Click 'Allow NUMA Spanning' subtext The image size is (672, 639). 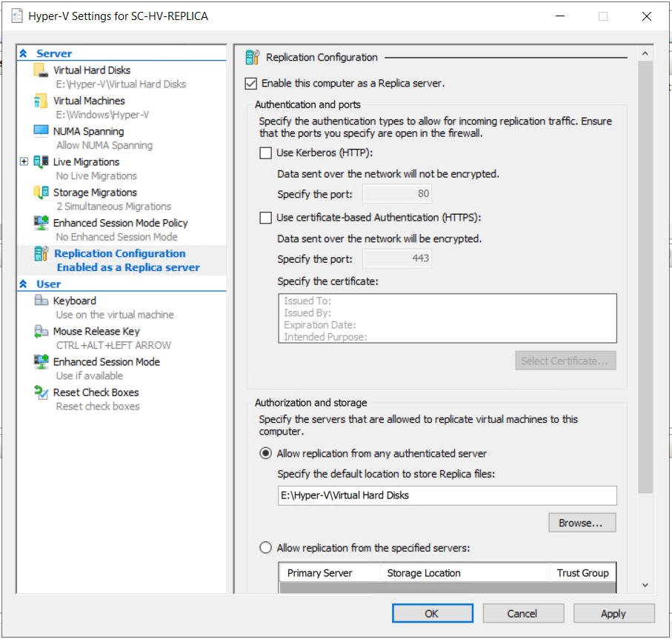(x=104, y=145)
